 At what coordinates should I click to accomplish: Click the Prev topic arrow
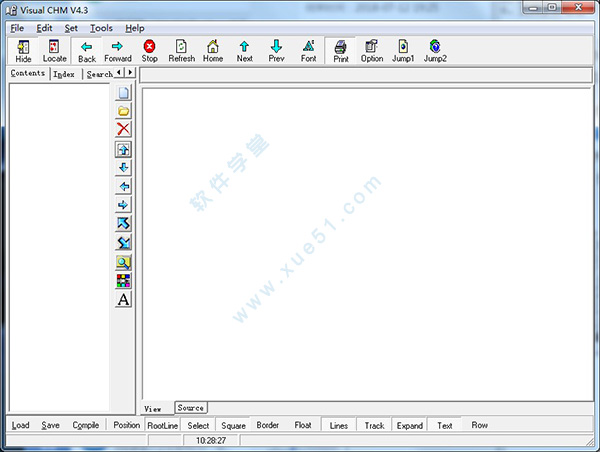click(276, 51)
